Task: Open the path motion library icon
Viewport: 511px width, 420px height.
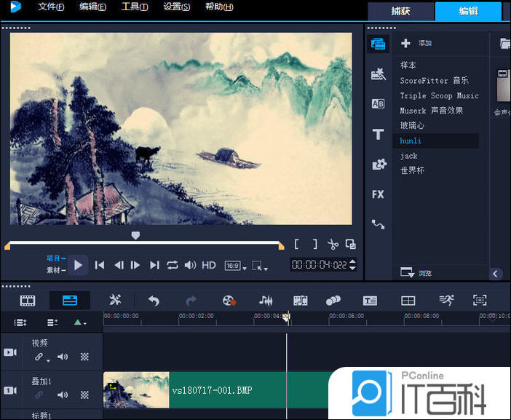Action: [x=378, y=224]
